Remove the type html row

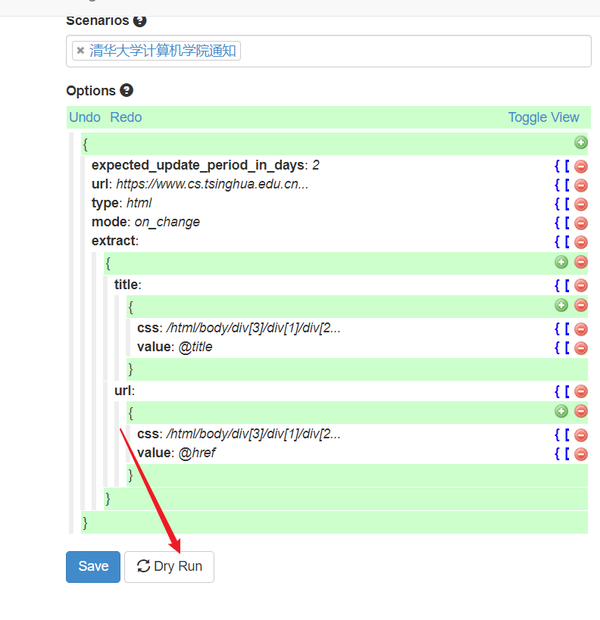click(x=581, y=204)
